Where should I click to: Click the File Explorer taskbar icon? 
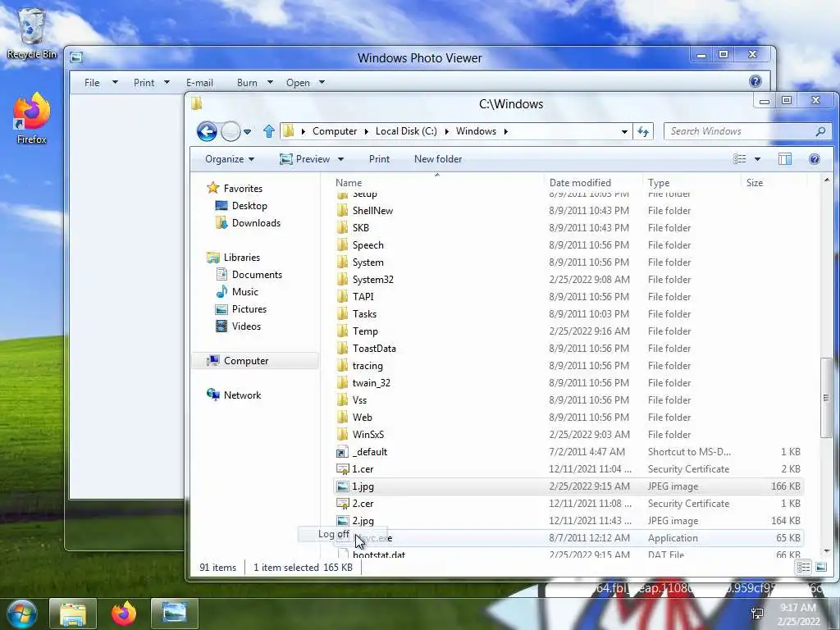(x=73, y=614)
